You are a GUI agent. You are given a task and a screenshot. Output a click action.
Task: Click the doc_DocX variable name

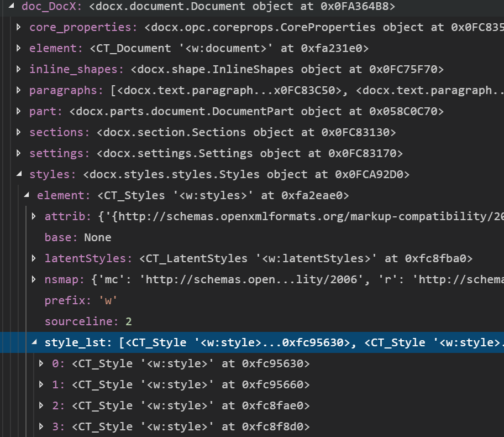(52, 7)
